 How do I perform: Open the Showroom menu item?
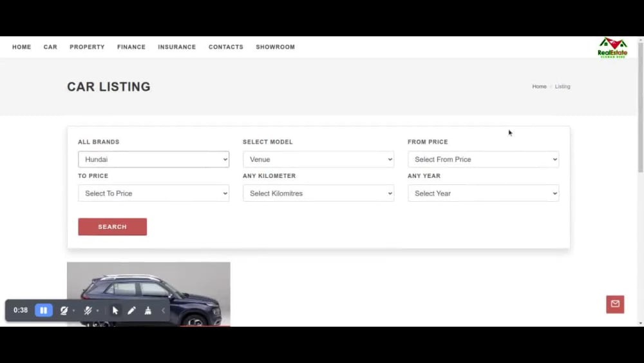pos(276,47)
